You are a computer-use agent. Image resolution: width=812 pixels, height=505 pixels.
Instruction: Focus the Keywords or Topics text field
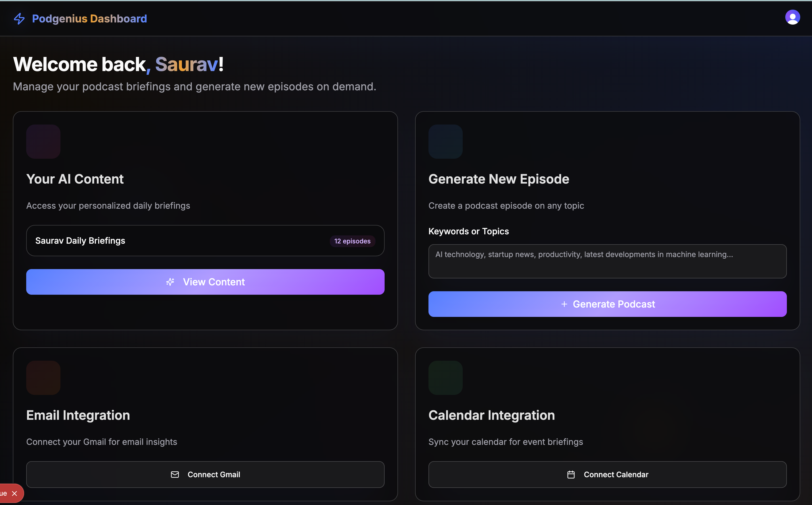(x=607, y=261)
